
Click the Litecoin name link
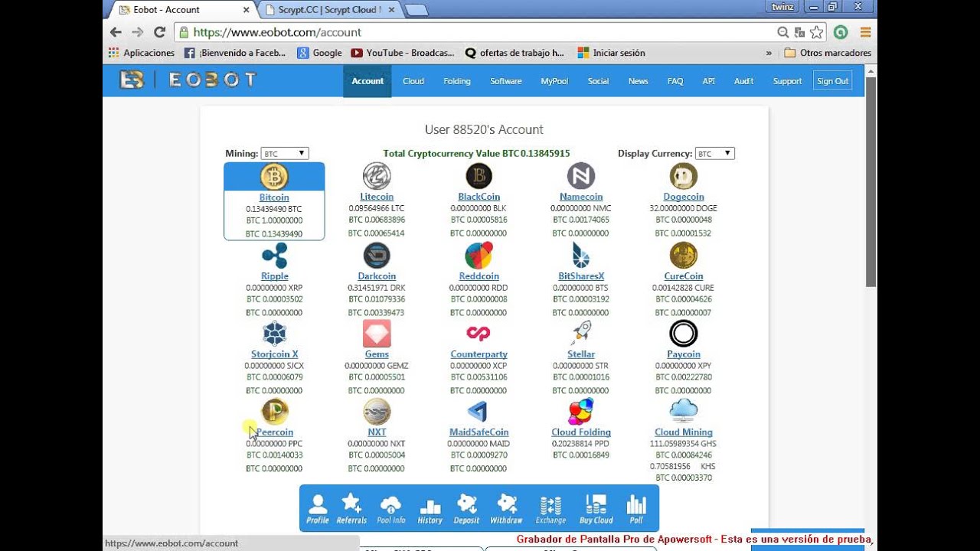pyautogui.click(x=377, y=197)
